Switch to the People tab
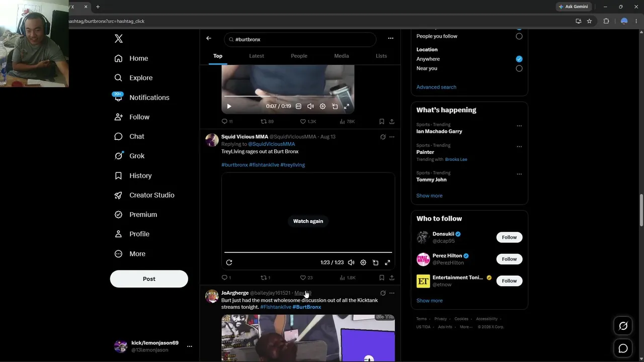The width and height of the screenshot is (644, 362). [299, 56]
